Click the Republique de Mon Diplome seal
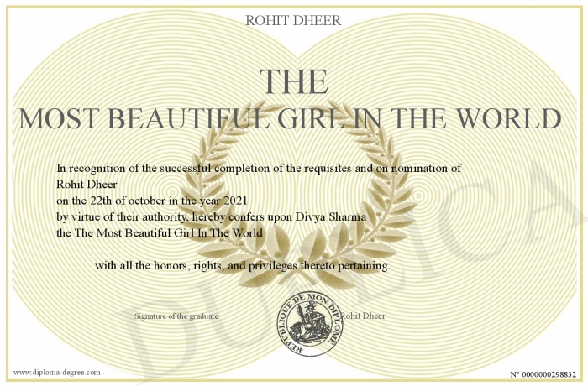The height and width of the screenshot is (386, 588). [x=310, y=324]
